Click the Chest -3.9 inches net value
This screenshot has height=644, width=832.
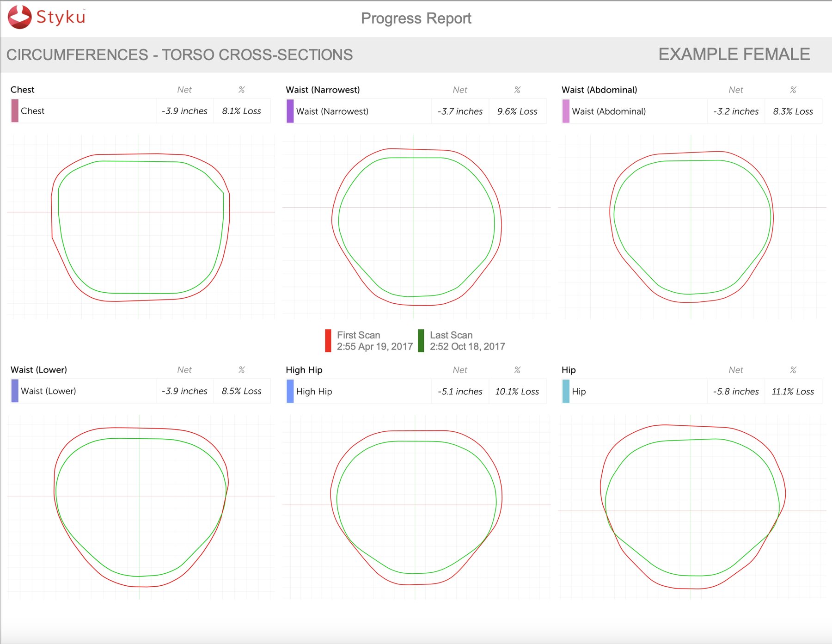coord(184,111)
